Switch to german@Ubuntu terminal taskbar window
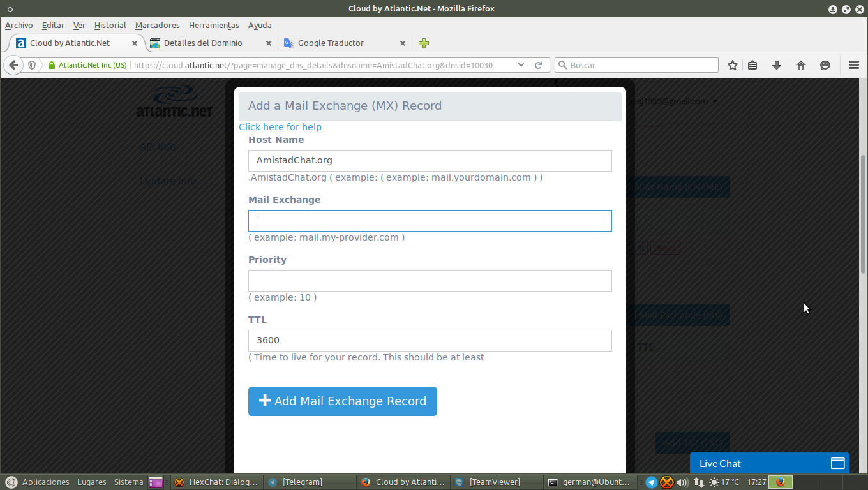868x490 pixels. 590,482
